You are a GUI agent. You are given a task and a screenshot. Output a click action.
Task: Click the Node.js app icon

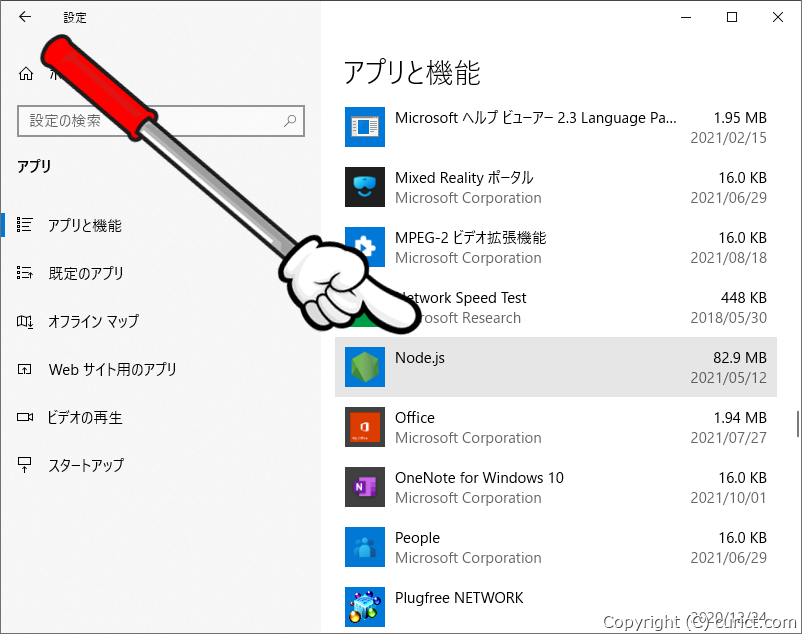point(364,367)
